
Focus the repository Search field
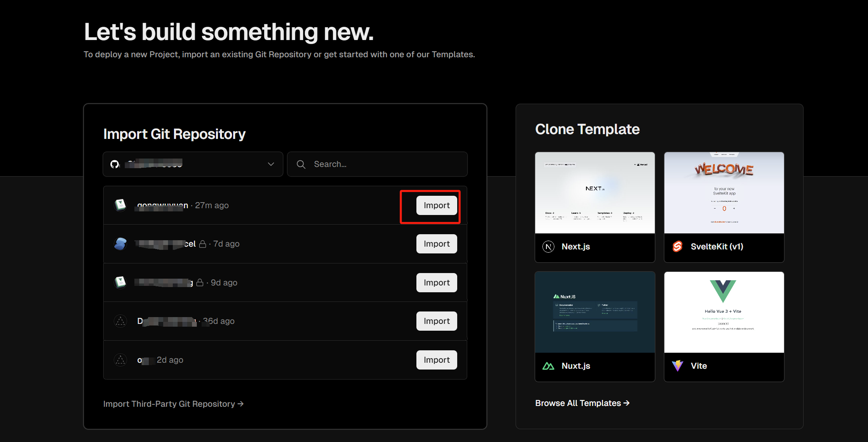(x=384, y=164)
